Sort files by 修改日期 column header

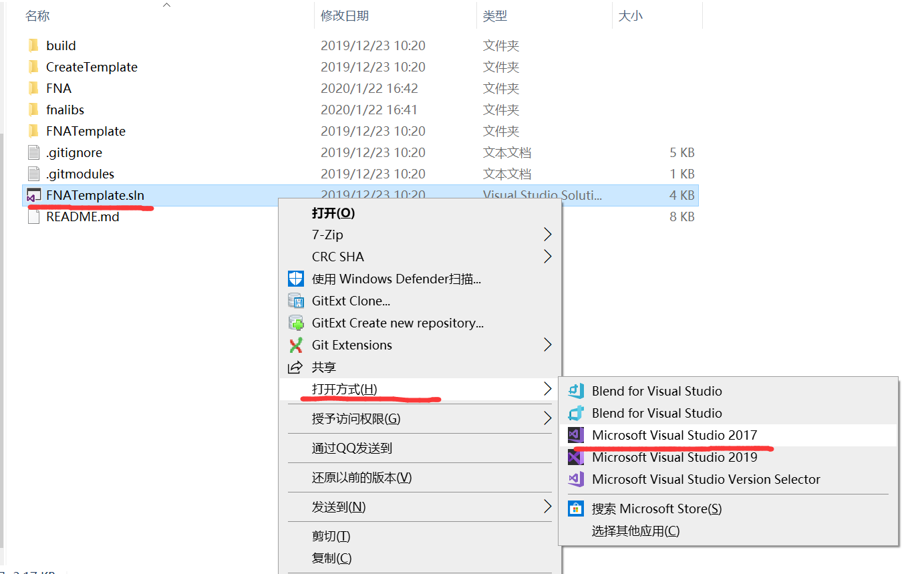[344, 15]
